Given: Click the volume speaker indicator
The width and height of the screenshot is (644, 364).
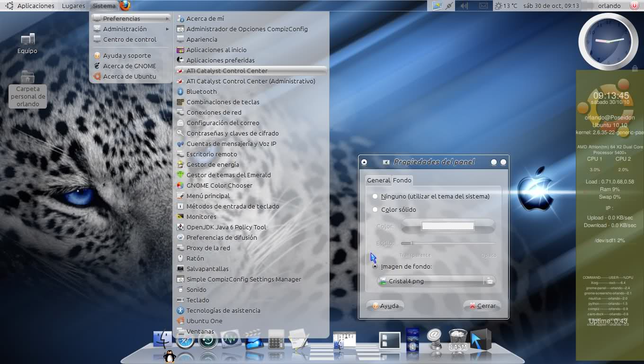Looking at the screenshot, I should click(465, 6).
